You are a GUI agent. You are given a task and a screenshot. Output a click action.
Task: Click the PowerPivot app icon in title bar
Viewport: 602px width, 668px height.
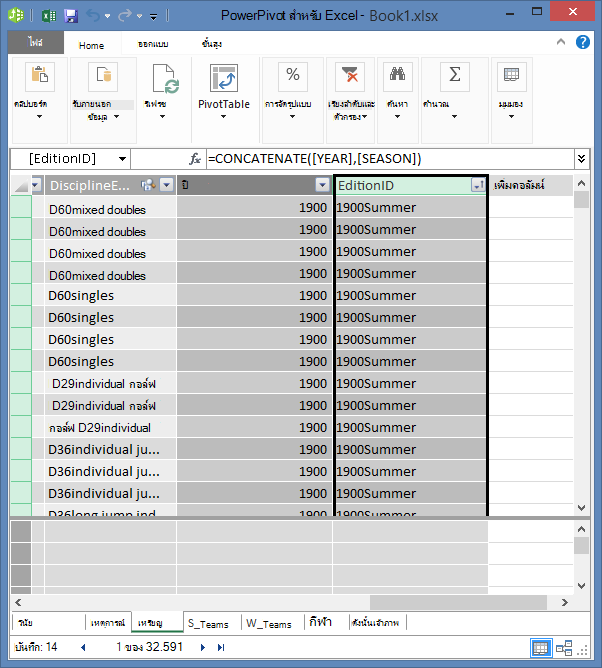point(16,15)
